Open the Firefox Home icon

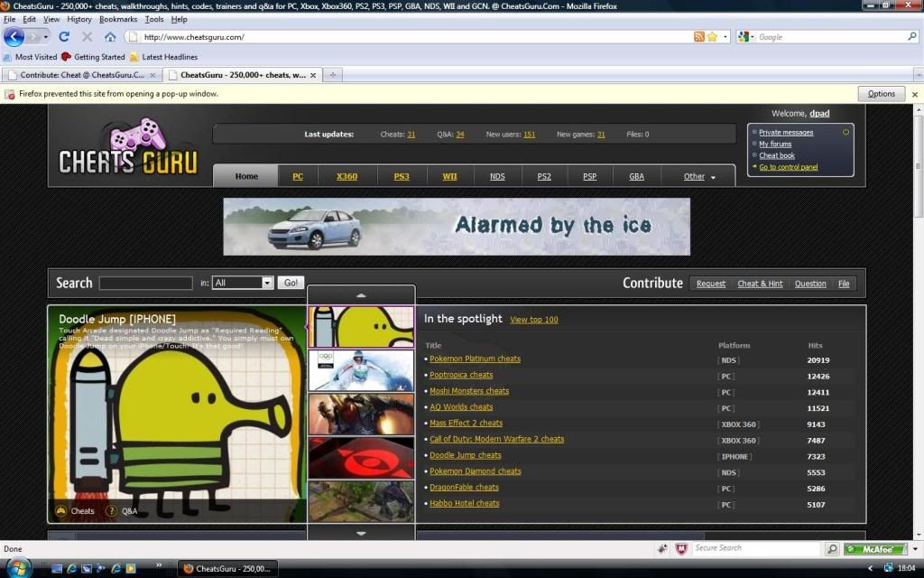[x=110, y=36]
